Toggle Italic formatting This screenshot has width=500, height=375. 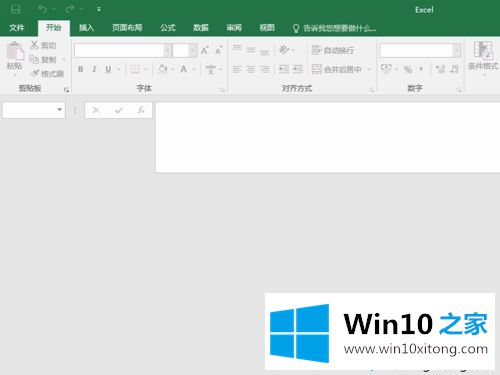94,69
